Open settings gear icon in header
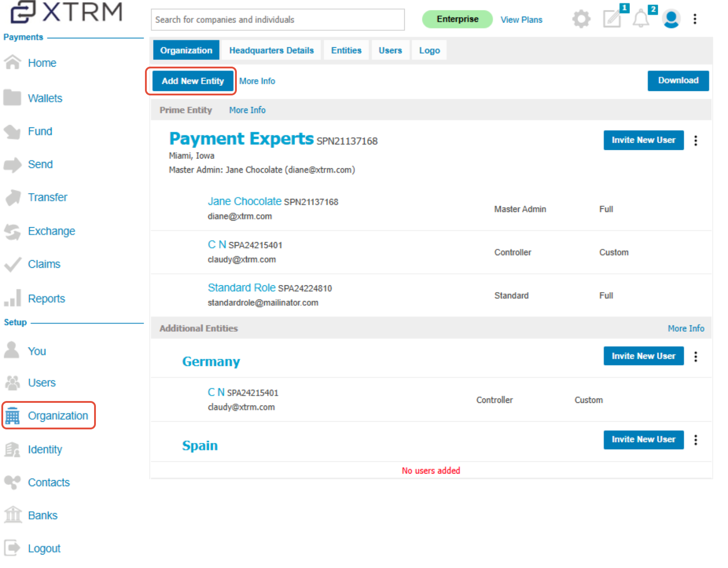Image resolution: width=728 pixels, height=568 pixels. pyautogui.click(x=581, y=19)
